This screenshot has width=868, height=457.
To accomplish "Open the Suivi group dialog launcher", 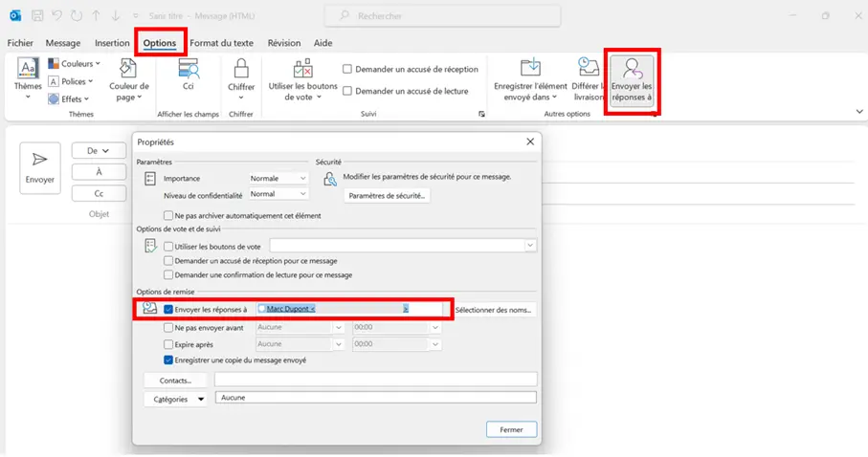I will [481, 114].
